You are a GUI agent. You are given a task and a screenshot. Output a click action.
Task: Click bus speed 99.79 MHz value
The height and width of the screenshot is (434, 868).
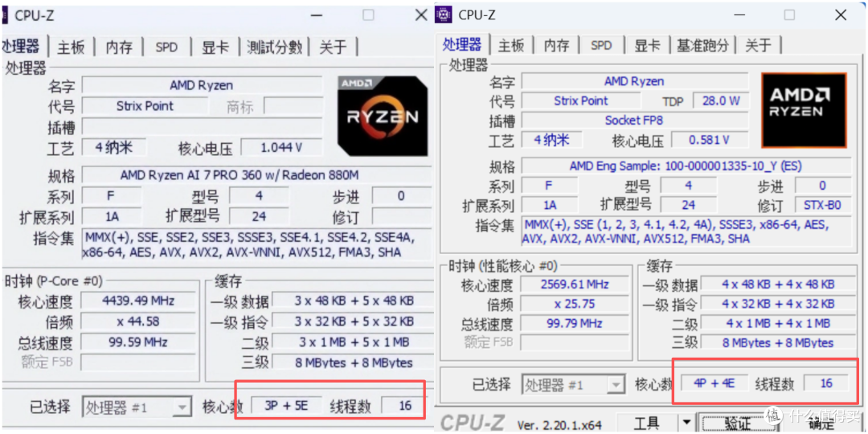coord(575,323)
